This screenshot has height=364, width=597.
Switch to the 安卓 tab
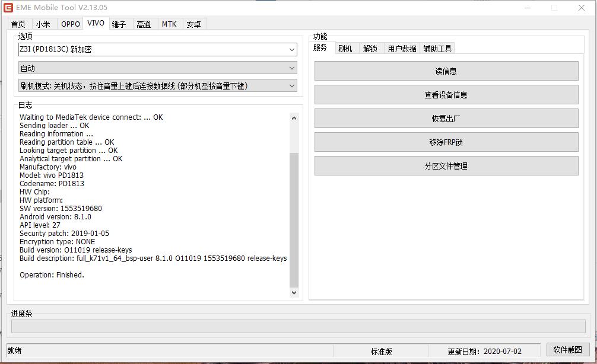pyautogui.click(x=194, y=24)
